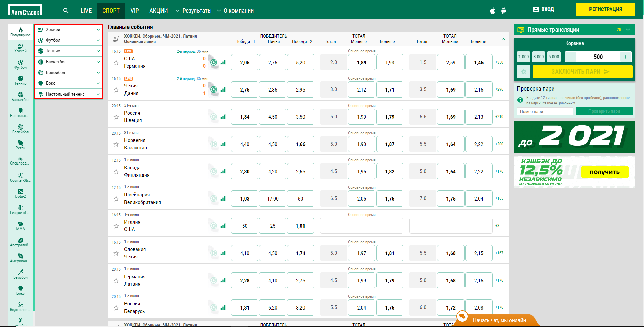The width and height of the screenshot is (644, 327).
Task: Add США–Германия match to favorites
Action: click(116, 63)
